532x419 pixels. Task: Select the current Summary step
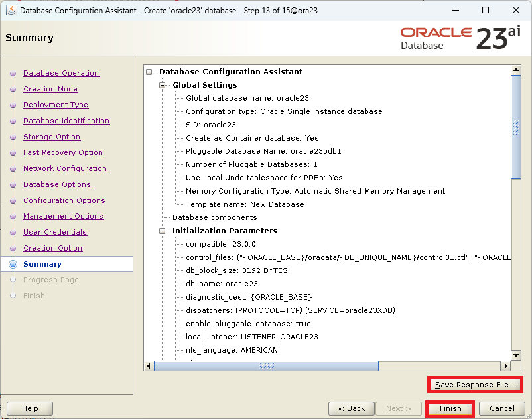pyautogui.click(x=42, y=264)
